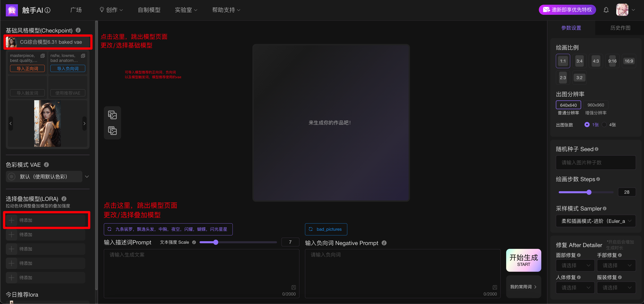Select the top image reference icon beside canvas
This screenshot has width=644, height=304.
click(112, 115)
